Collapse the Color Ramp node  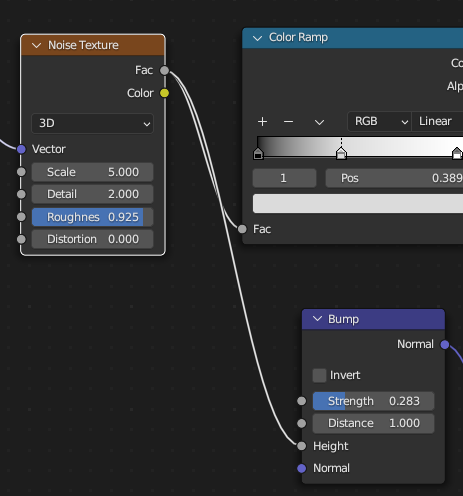click(257, 38)
